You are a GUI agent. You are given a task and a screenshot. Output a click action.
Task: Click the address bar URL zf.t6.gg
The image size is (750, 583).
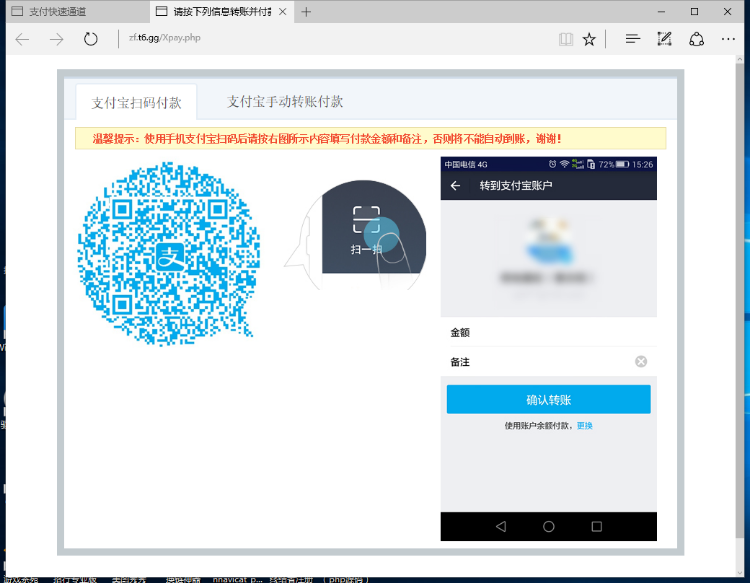coord(165,38)
